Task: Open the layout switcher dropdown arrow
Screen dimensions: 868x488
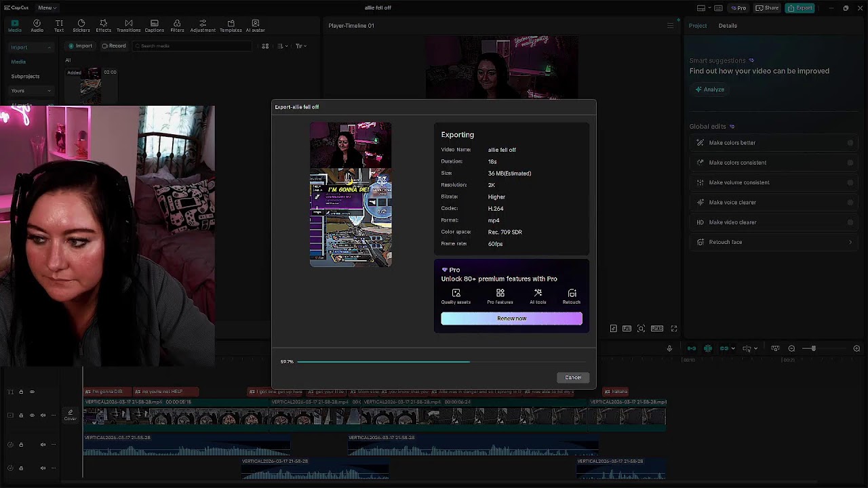Action: point(709,8)
